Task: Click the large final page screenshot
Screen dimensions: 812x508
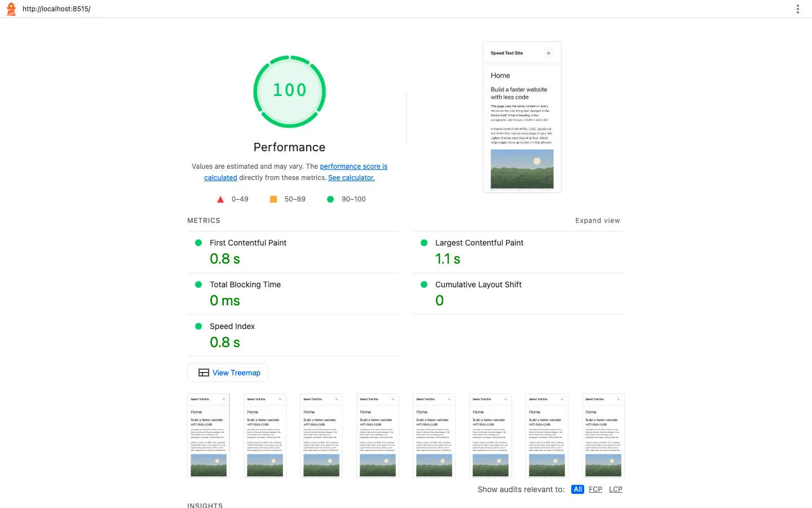Action: (x=522, y=117)
